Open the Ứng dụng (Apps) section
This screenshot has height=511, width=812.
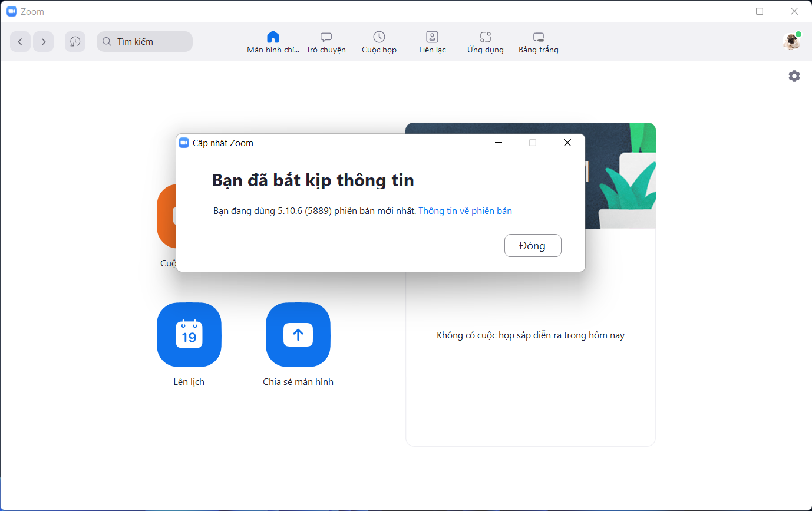click(484, 41)
